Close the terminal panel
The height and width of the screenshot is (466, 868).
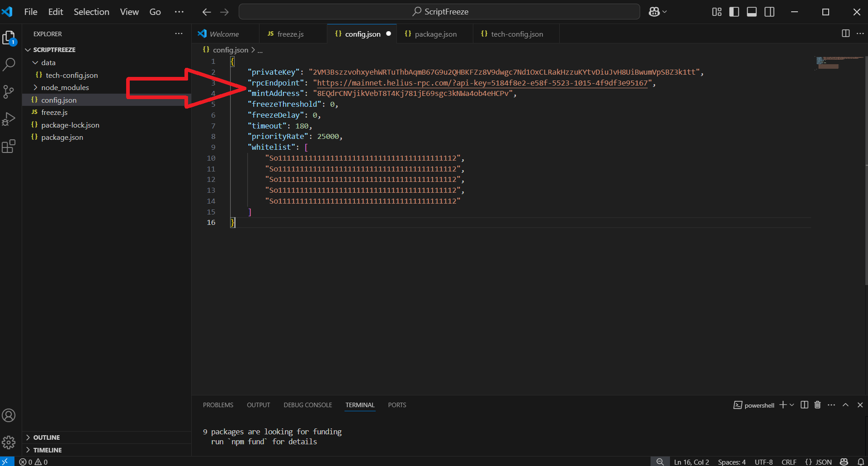point(860,405)
